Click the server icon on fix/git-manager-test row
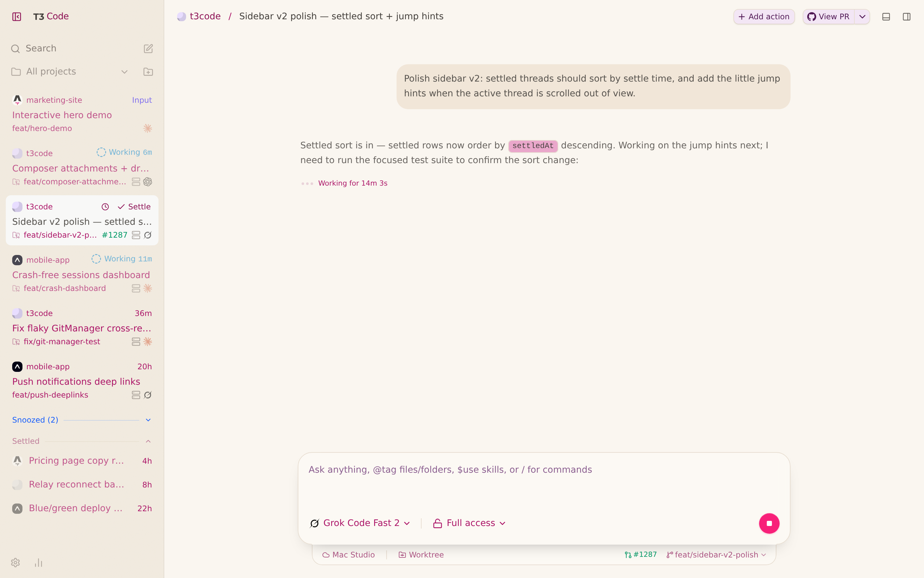Viewport: 924px width, 578px height. click(x=136, y=342)
